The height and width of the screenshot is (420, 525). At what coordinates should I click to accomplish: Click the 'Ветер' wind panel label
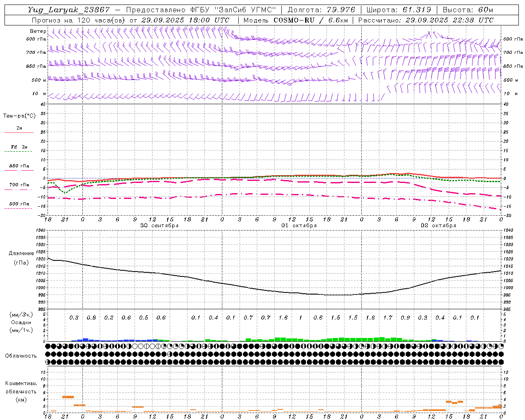pos(38,31)
